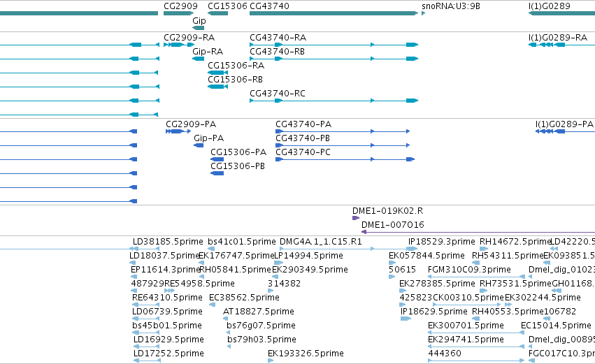Select the DMG4A.1_1.C15.R1 label

tap(321, 242)
